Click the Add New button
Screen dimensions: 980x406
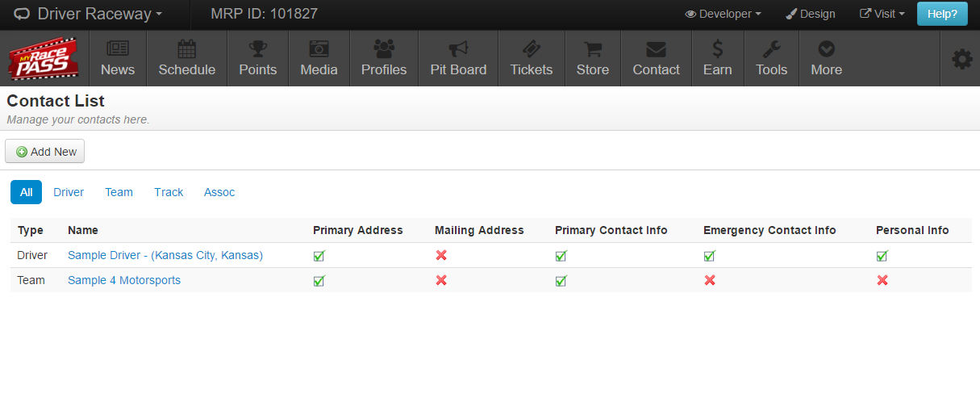click(45, 152)
